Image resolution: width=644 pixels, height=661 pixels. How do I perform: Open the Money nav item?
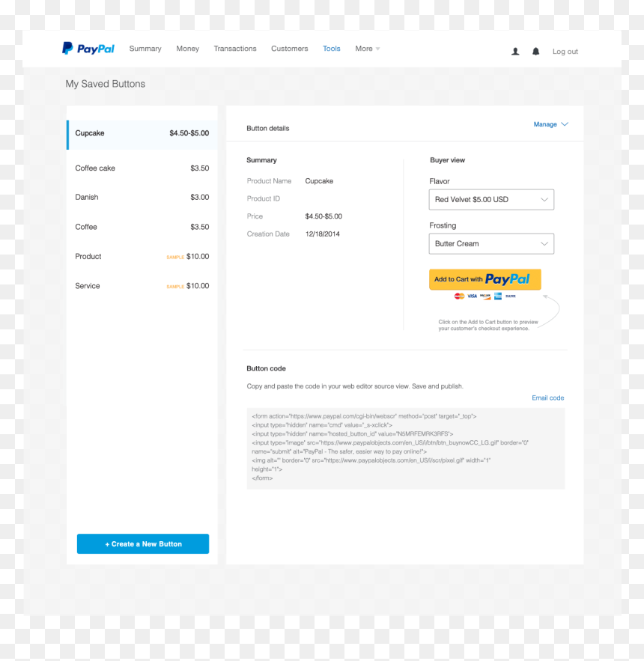click(x=188, y=49)
